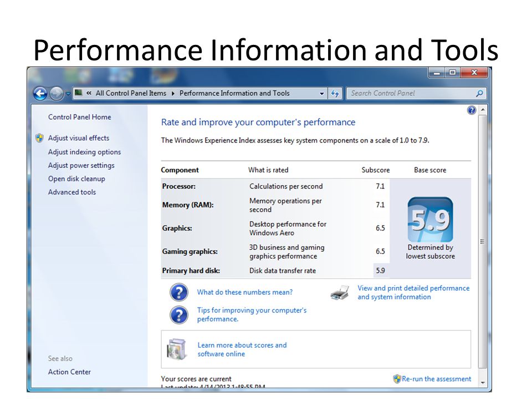Screen dimensions: 532x399
Task: Click the greyed Forward arrow button
Action: [x=57, y=94]
